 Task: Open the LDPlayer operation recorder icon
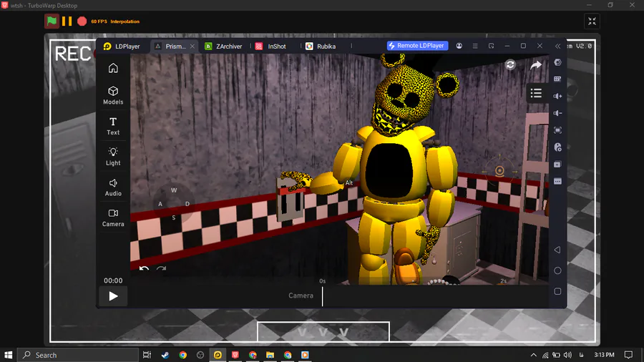pos(557,147)
